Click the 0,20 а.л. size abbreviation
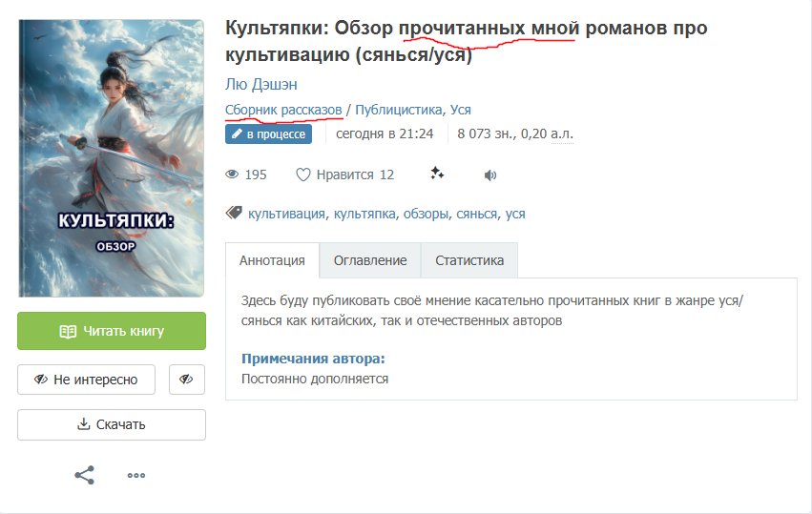The width and height of the screenshot is (812, 514). click(x=547, y=134)
